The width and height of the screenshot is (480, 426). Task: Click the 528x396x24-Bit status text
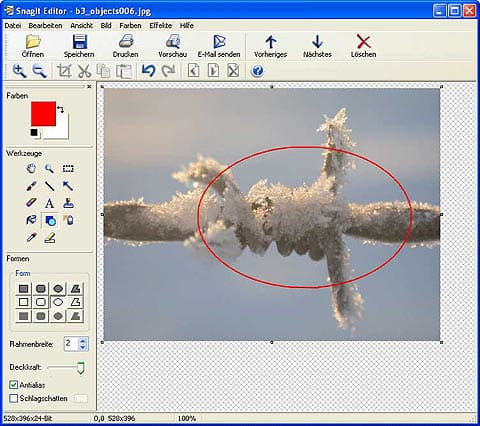pyautogui.click(x=28, y=418)
